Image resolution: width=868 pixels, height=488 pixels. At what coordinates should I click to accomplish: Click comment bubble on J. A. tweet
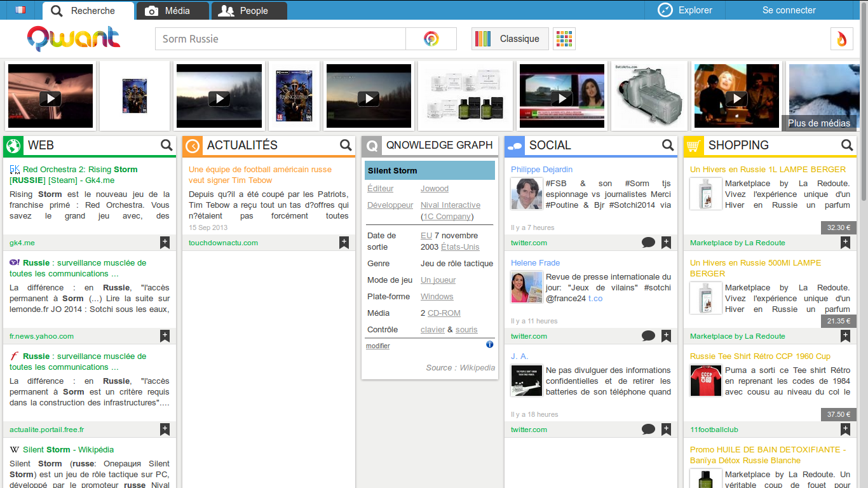648,429
